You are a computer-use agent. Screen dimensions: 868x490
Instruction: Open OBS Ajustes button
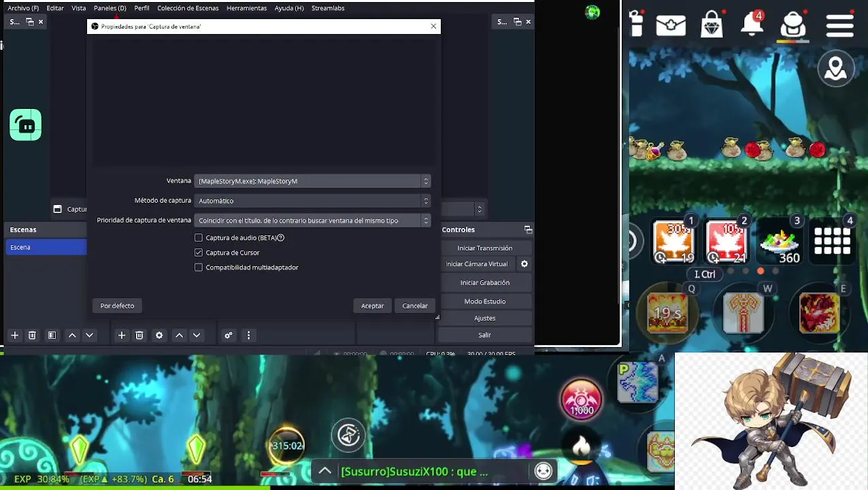(x=485, y=318)
